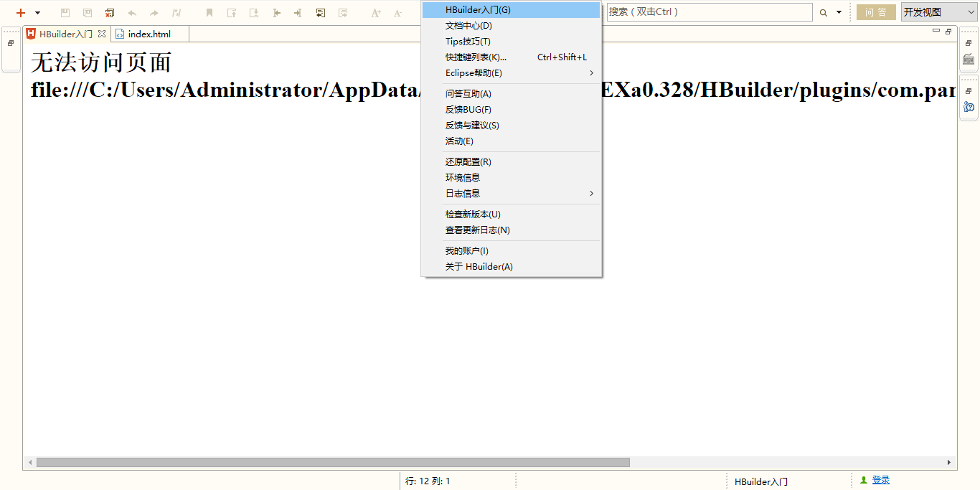Click the horizontal scrollbar thumb
The height and width of the screenshot is (490, 980).
tap(333, 463)
